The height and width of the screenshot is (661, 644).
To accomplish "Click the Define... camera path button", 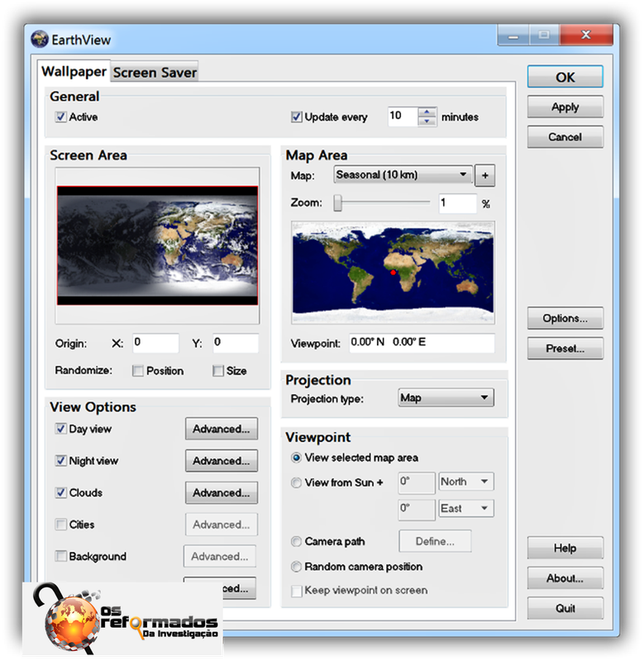I will [435, 541].
